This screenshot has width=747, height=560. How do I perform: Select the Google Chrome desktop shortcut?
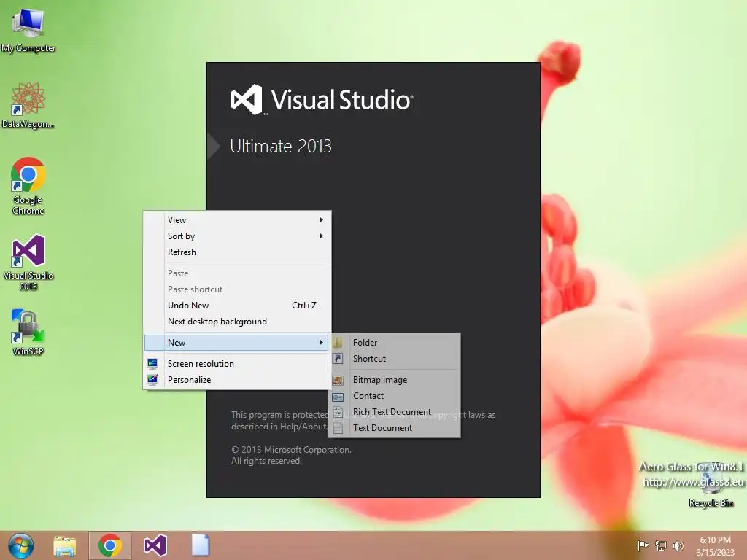[x=28, y=186]
